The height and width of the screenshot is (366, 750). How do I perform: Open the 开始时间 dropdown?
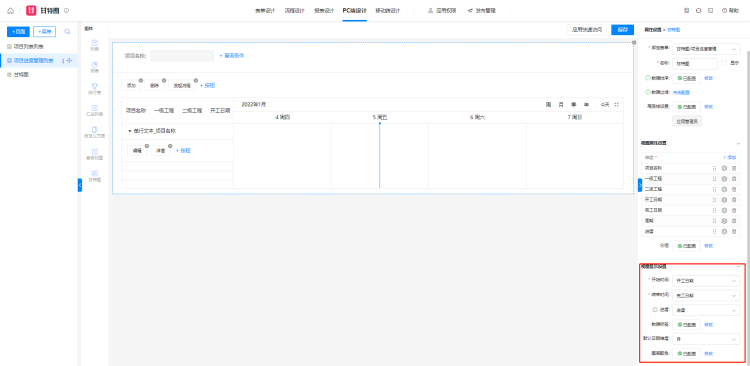tap(706, 281)
